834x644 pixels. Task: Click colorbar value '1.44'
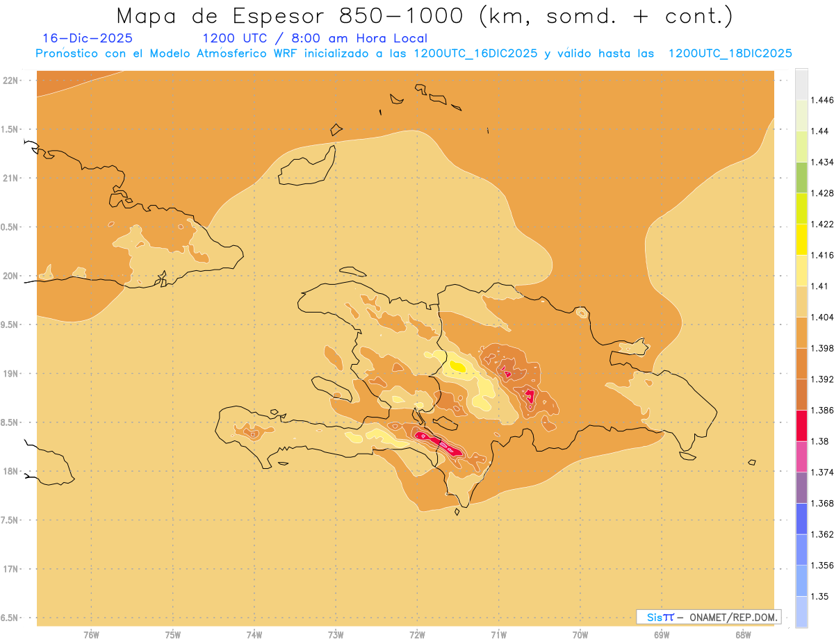click(819, 131)
